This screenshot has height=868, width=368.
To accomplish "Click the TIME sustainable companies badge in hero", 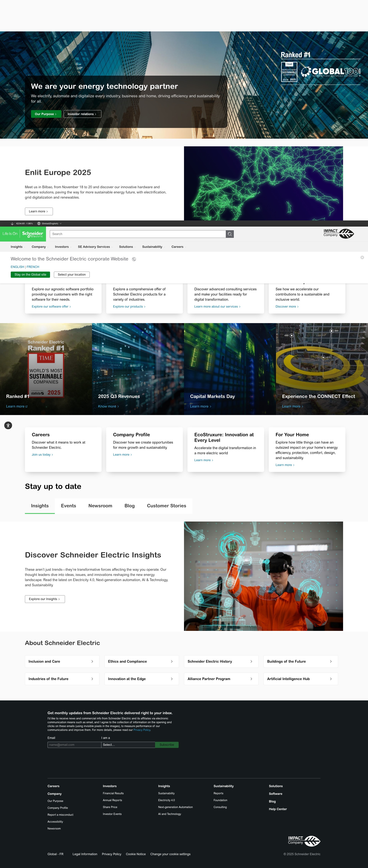I will 289,72.
